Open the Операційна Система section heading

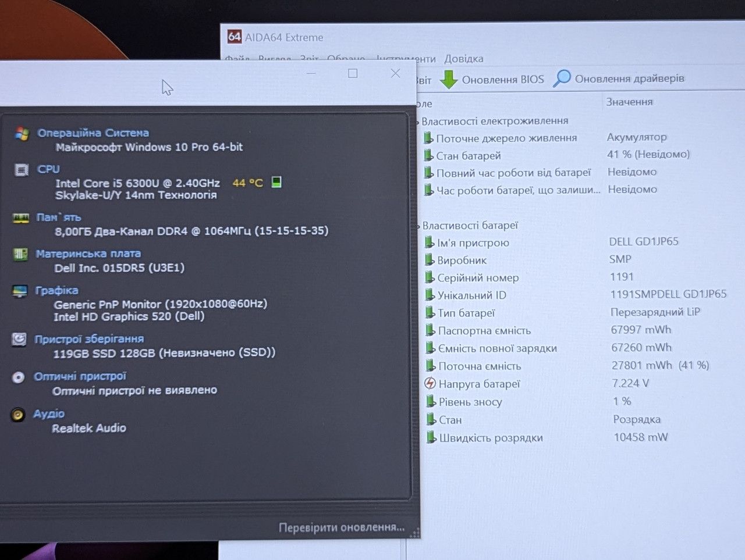[93, 133]
